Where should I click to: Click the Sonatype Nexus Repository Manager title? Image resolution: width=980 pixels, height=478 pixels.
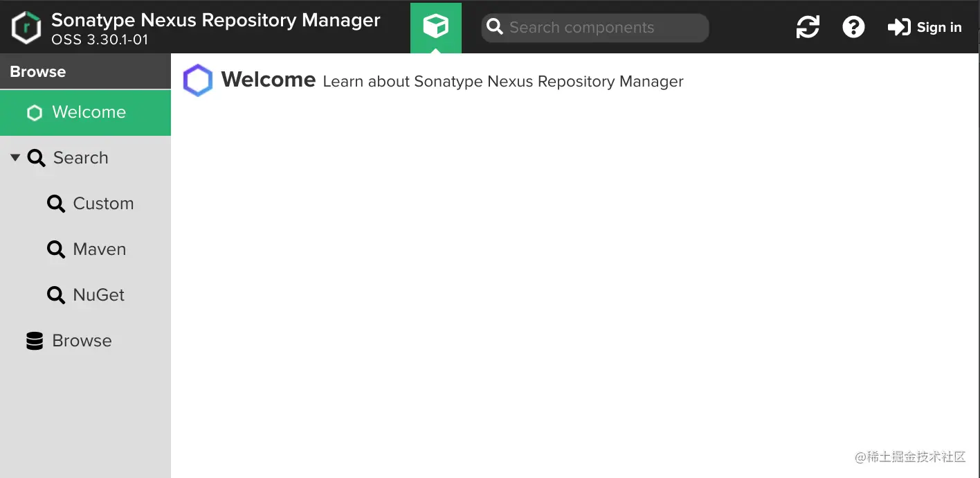point(216,20)
